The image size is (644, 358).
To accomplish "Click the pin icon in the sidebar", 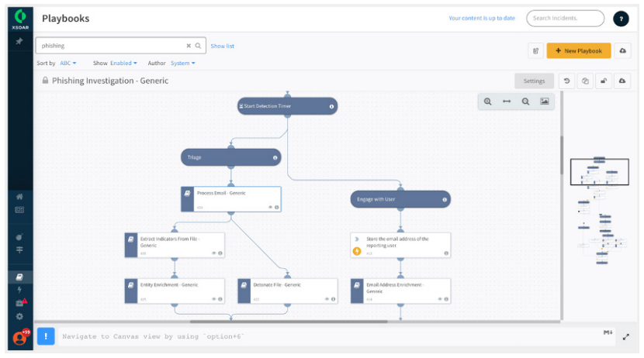I will (19, 41).
